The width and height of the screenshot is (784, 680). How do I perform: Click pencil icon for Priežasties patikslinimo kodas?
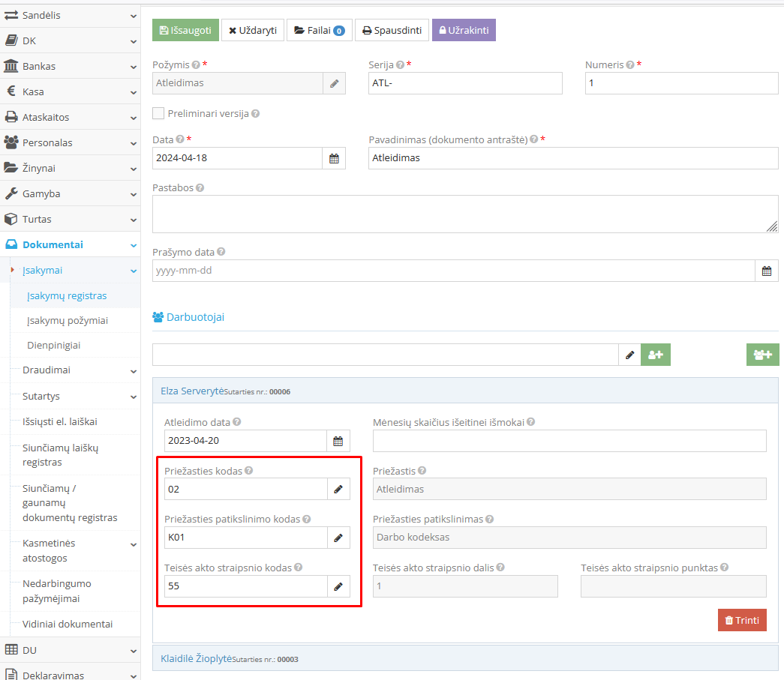click(338, 538)
